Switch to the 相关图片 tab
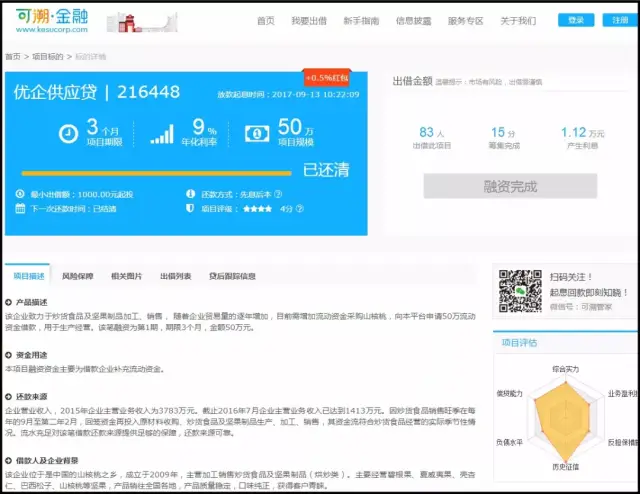Viewport: 640px width, 494px height. pos(127,276)
